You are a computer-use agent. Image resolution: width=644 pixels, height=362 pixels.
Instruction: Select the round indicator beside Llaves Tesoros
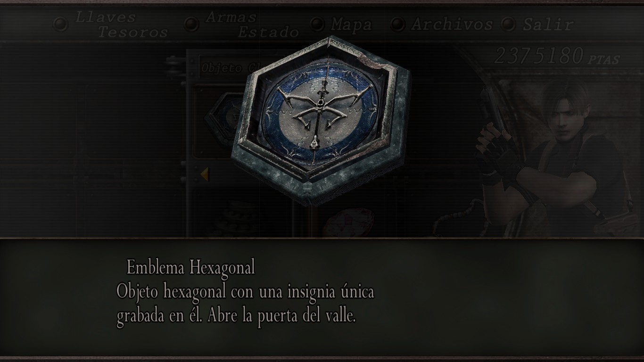tap(60, 25)
